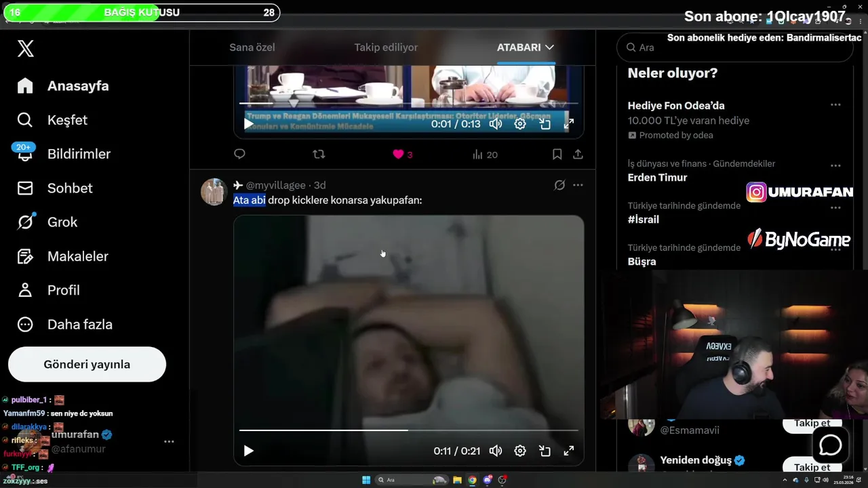Switch to Takip ediliyor tab
This screenshot has width=868, height=488.
click(x=386, y=47)
